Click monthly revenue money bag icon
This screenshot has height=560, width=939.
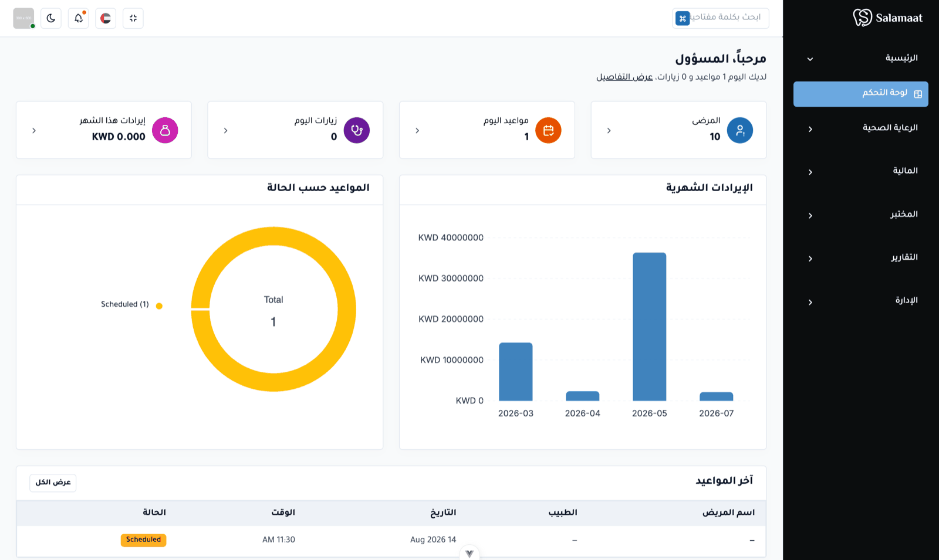165,130
